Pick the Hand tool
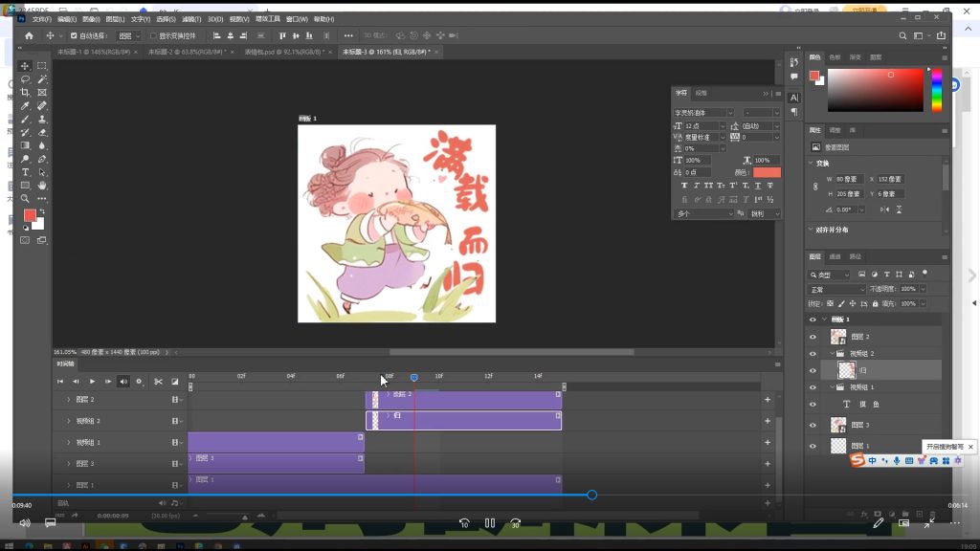 [x=42, y=186]
